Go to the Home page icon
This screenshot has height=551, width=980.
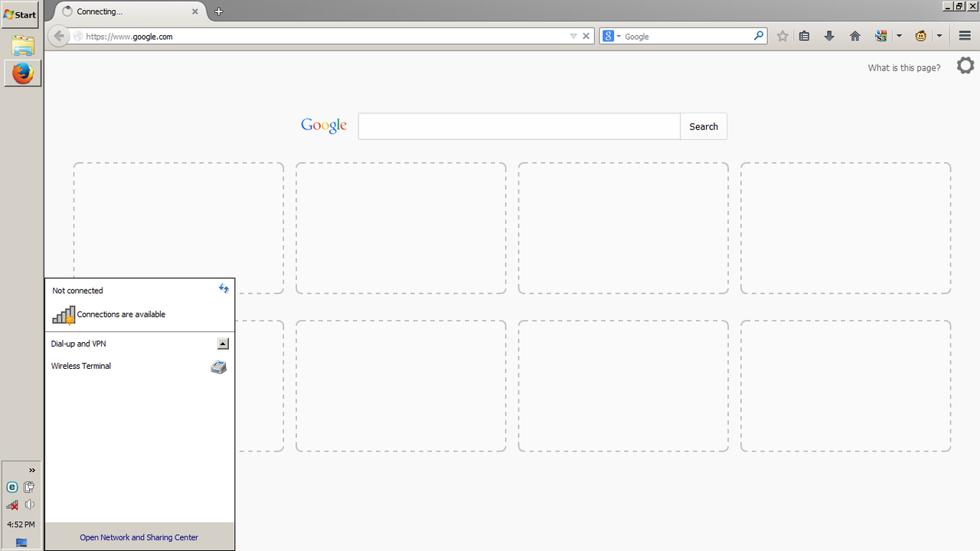(855, 36)
